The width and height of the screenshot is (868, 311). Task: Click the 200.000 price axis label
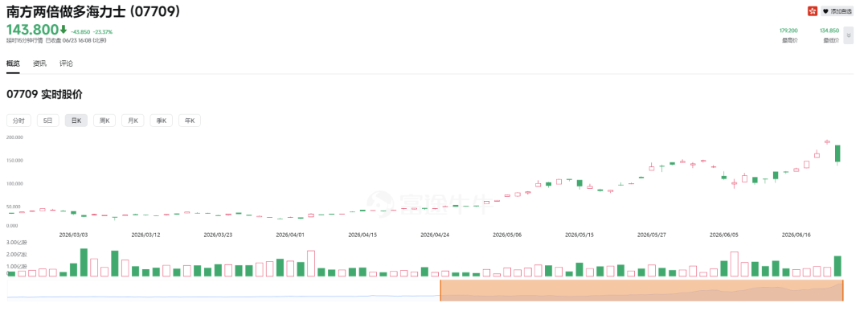coord(14,137)
